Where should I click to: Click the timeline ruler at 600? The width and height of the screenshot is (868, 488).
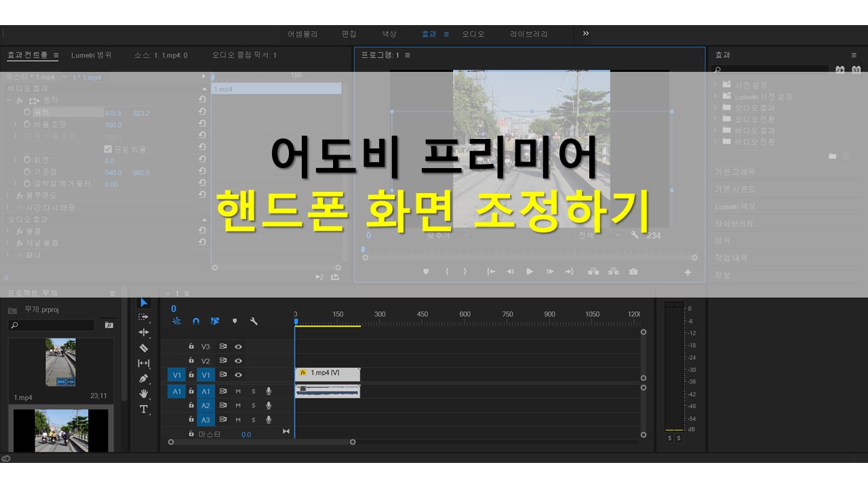click(465, 314)
